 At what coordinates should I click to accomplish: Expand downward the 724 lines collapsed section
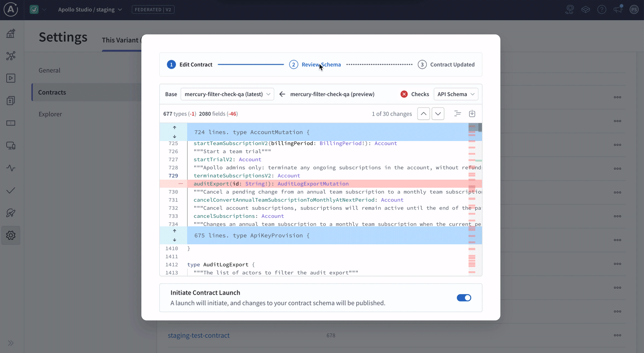coord(175,137)
